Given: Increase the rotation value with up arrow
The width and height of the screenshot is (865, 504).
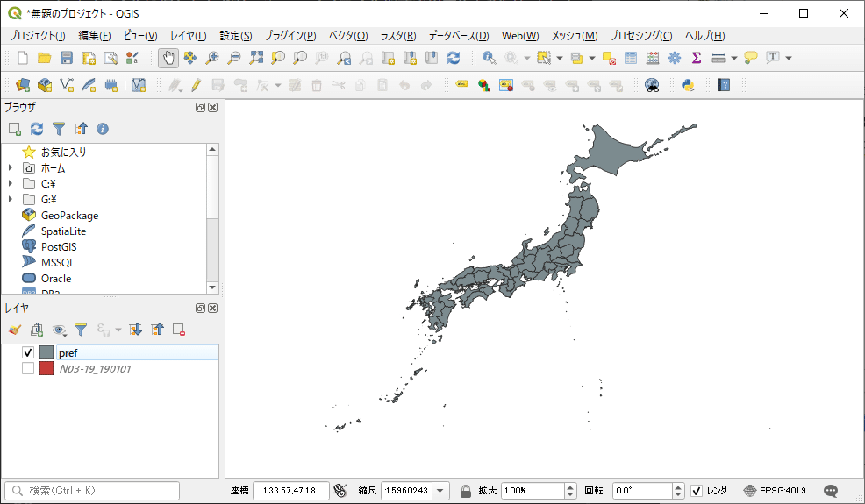Looking at the screenshot, I should tap(678, 486).
